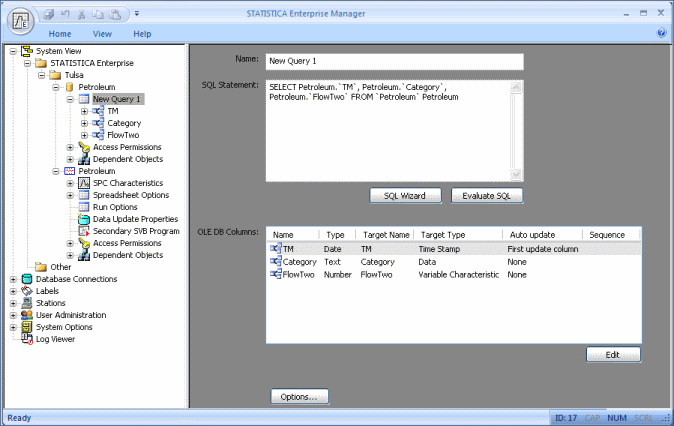Expand the SPC Characteristics node
Screen dimensions: 674x426
click(70, 183)
